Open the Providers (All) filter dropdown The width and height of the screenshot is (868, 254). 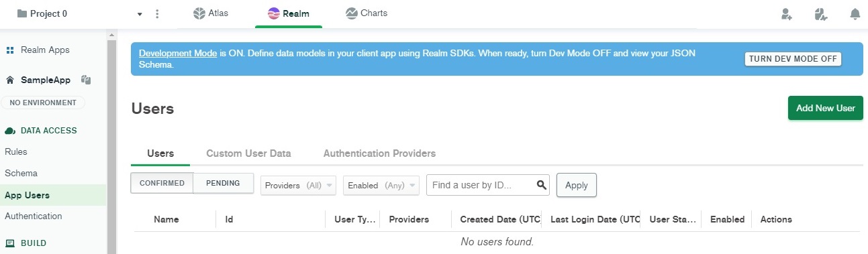pyautogui.click(x=298, y=185)
